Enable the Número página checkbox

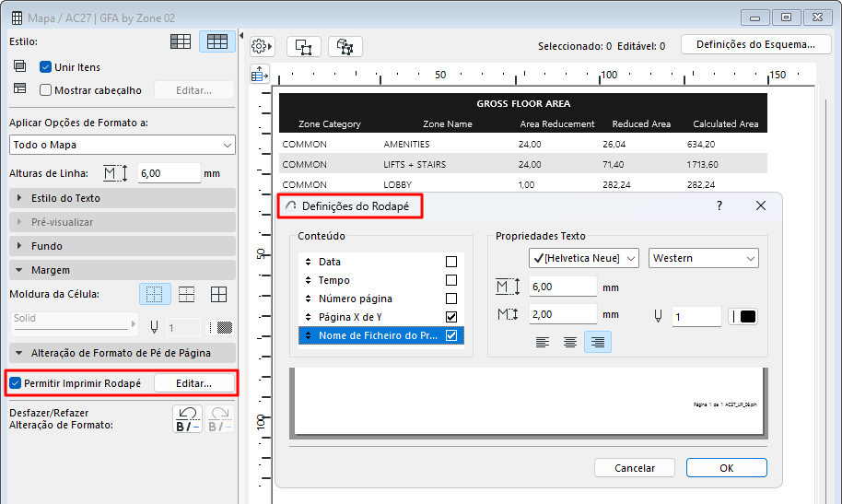tap(451, 299)
